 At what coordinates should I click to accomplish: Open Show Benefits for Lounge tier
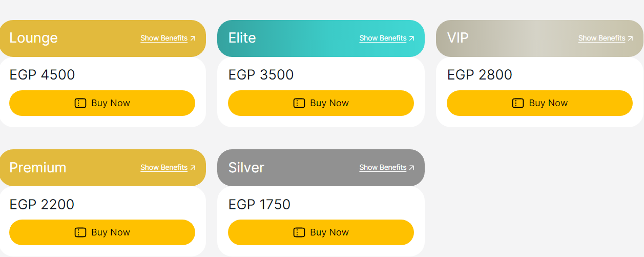[164, 38]
